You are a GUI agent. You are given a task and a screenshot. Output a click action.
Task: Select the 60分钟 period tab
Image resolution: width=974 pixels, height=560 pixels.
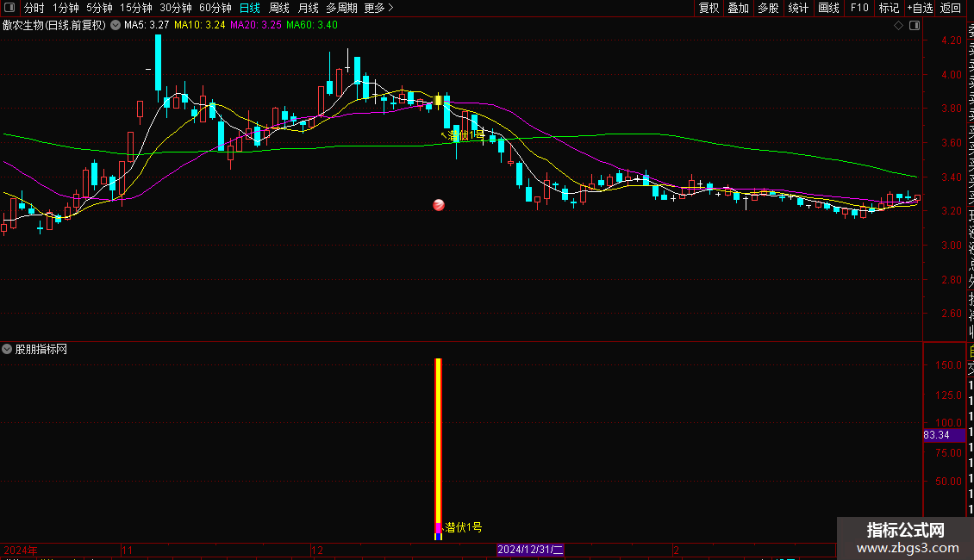tap(215, 8)
